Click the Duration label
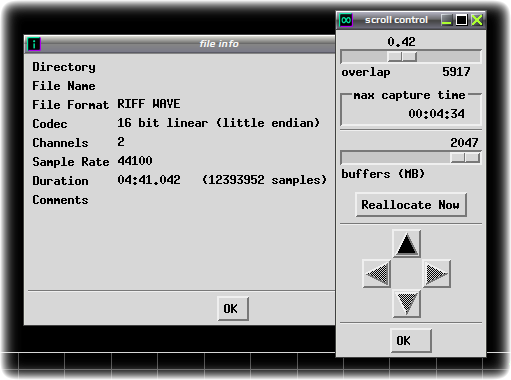The width and height of the screenshot is (511, 380). 60,181
